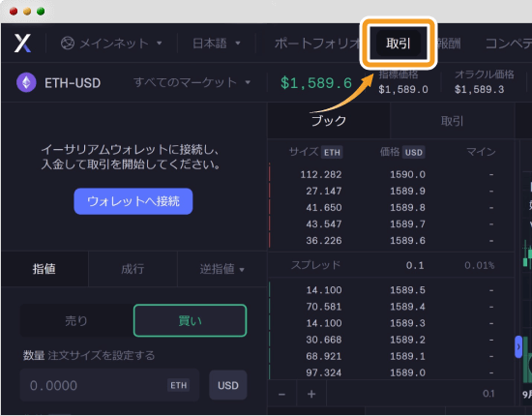Go to the ポートフォリオ menu item
The image size is (532, 416).
click(x=317, y=44)
